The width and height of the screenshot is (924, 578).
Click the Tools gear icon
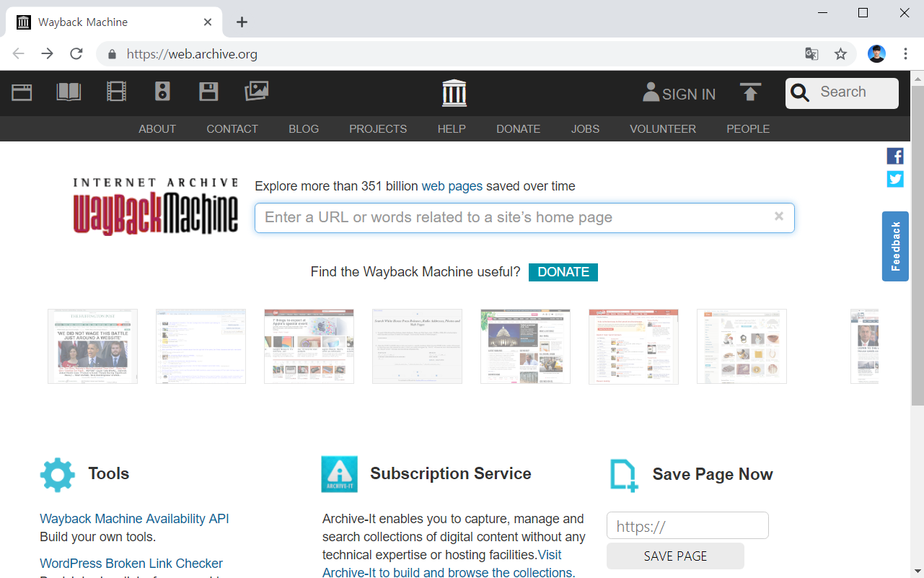pyautogui.click(x=58, y=475)
